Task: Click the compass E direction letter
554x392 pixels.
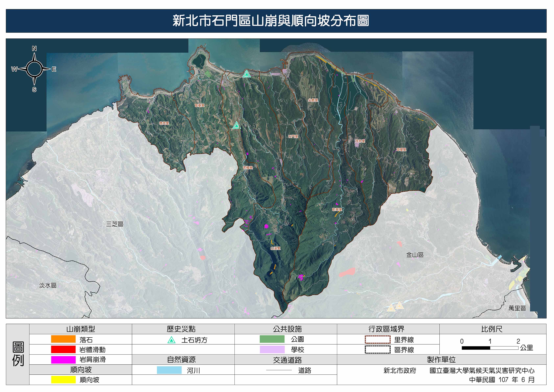Action: (54, 69)
